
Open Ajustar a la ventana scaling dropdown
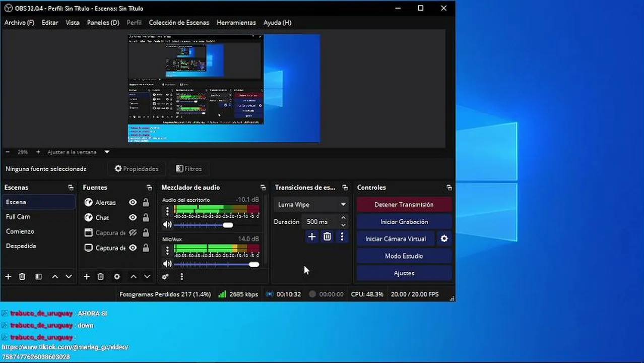(x=78, y=152)
